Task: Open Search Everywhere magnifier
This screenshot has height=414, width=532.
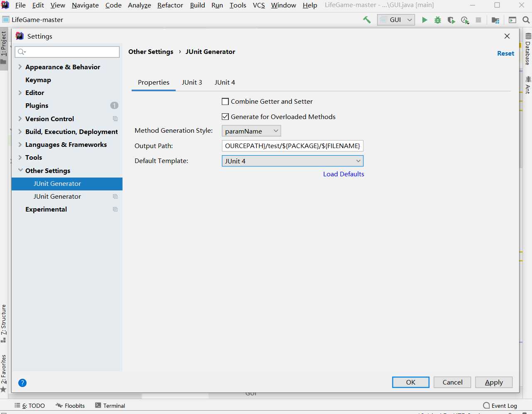Action: pos(526,20)
